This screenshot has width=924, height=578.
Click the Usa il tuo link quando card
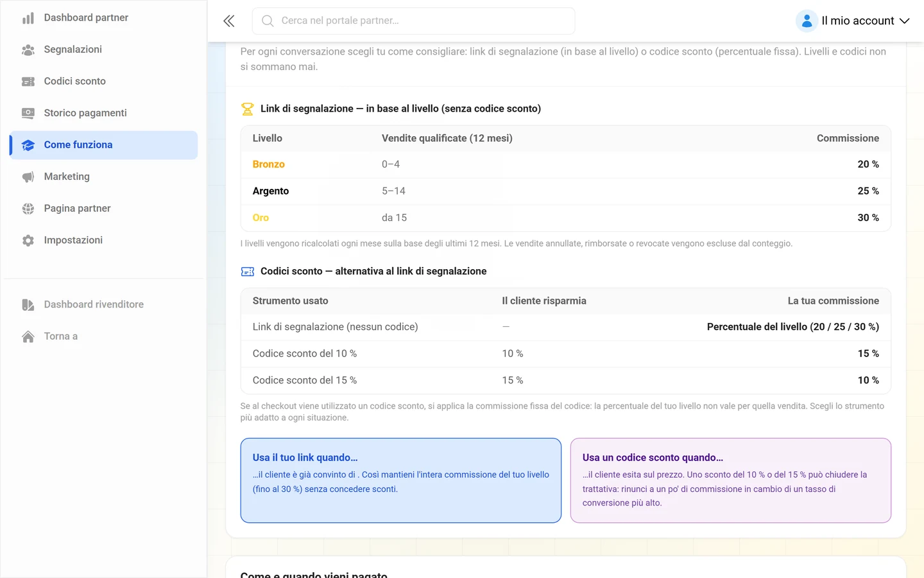[x=401, y=480]
